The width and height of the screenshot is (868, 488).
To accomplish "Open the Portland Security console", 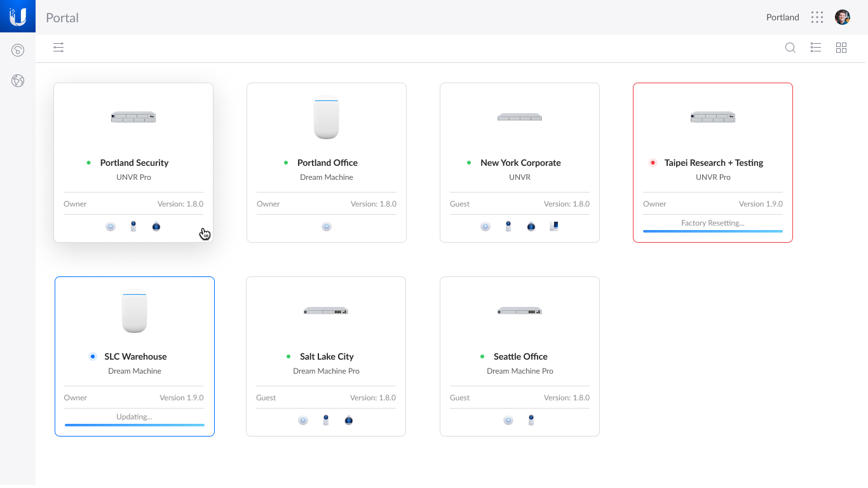I will tap(133, 163).
